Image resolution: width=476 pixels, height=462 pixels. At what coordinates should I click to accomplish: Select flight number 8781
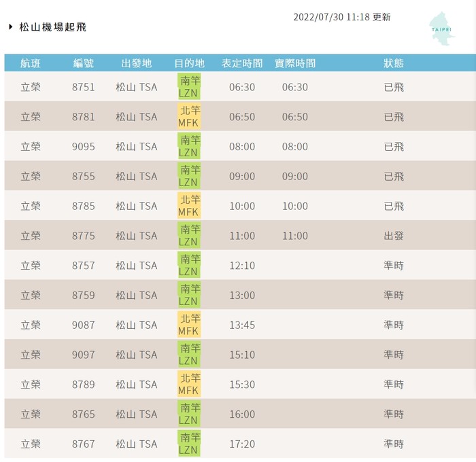84,117
